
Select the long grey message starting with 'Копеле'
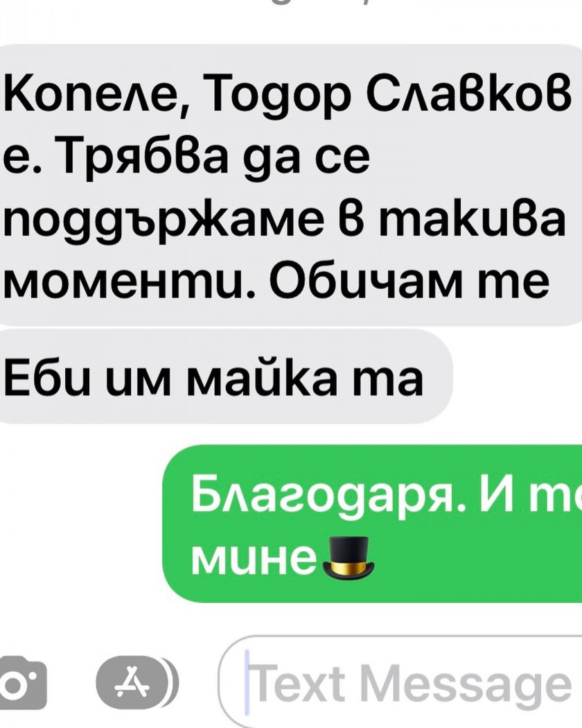point(291,185)
